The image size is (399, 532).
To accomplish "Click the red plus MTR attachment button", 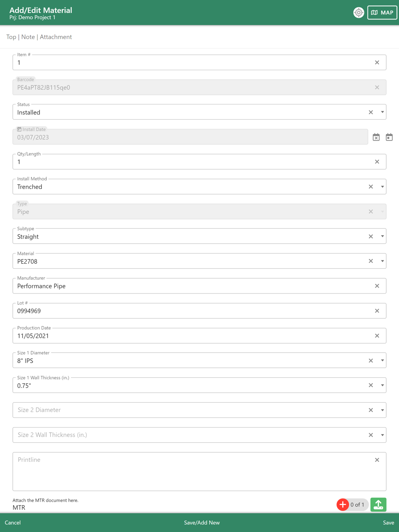I will pyautogui.click(x=342, y=504).
